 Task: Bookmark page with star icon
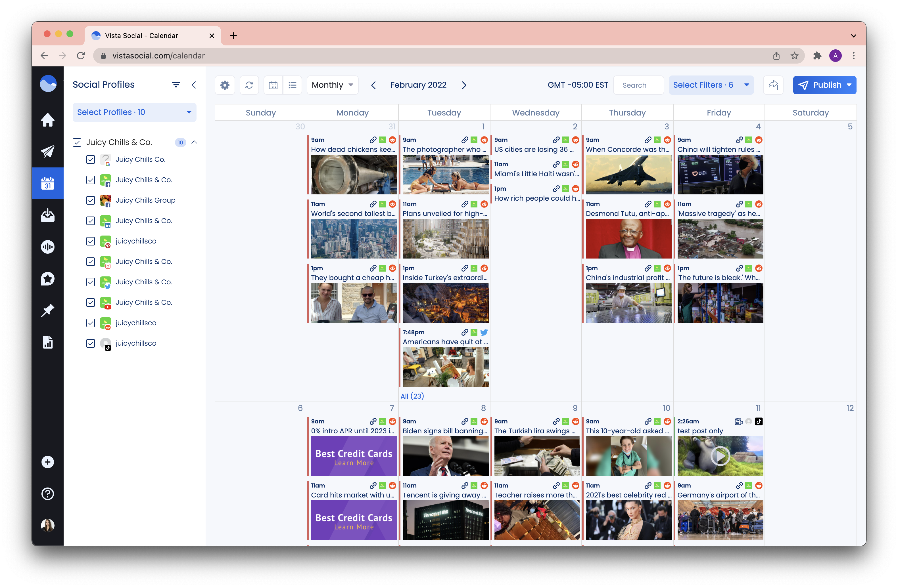tap(795, 56)
